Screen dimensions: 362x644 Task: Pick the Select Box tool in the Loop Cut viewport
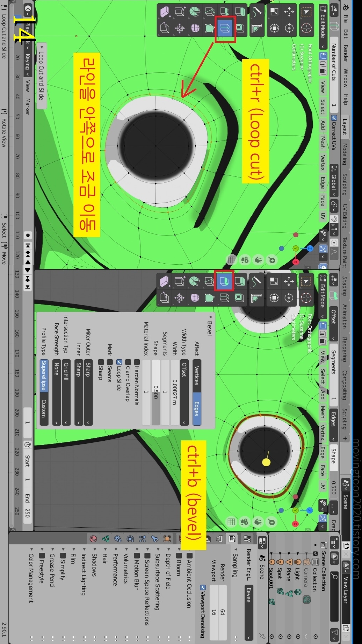(306, 12)
